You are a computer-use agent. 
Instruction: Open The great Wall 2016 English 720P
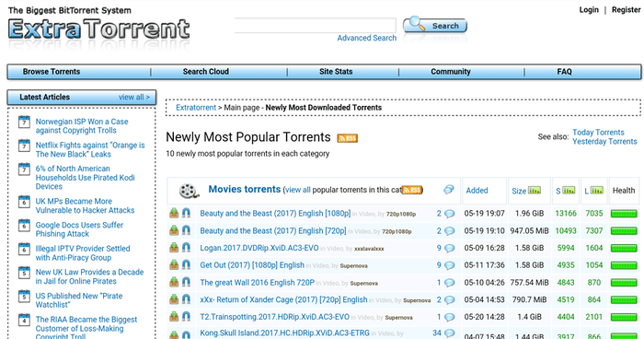(257, 282)
